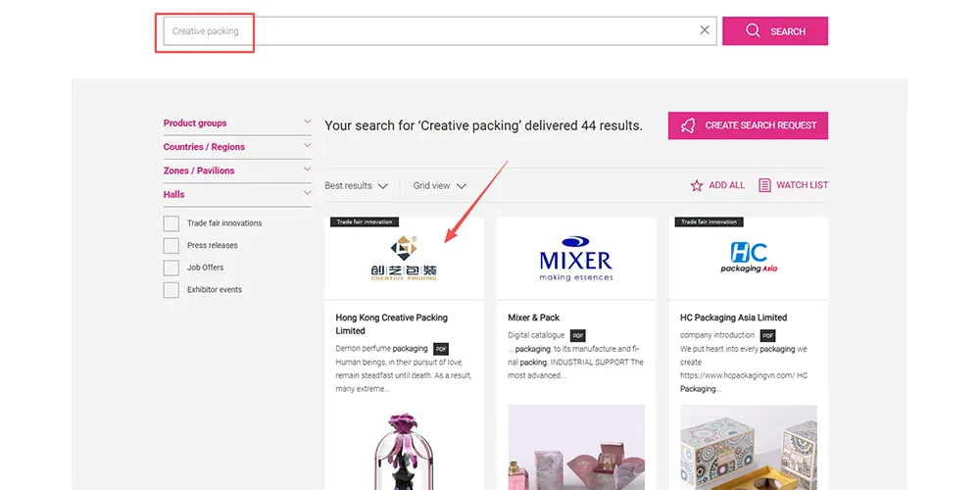Expand the Product groups filter
This screenshot has height=490, width=980.
point(236,123)
